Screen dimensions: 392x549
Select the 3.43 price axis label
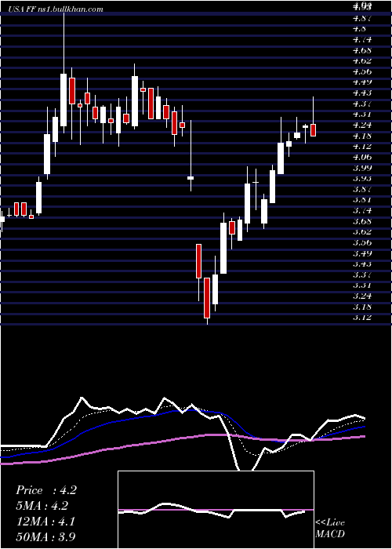coord(361,264)
